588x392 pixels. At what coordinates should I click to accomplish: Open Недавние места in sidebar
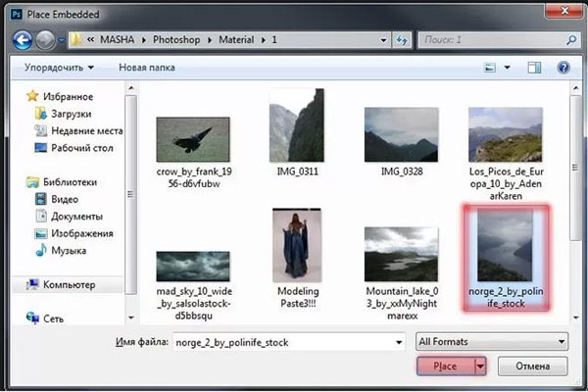point(87,131)
